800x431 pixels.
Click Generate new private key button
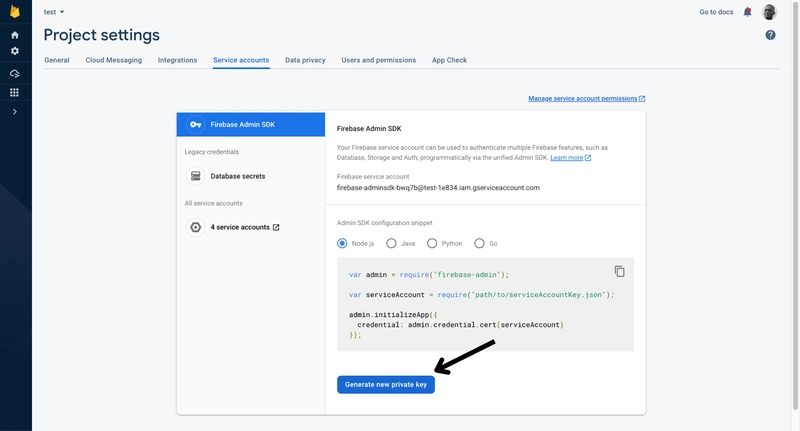386,385
